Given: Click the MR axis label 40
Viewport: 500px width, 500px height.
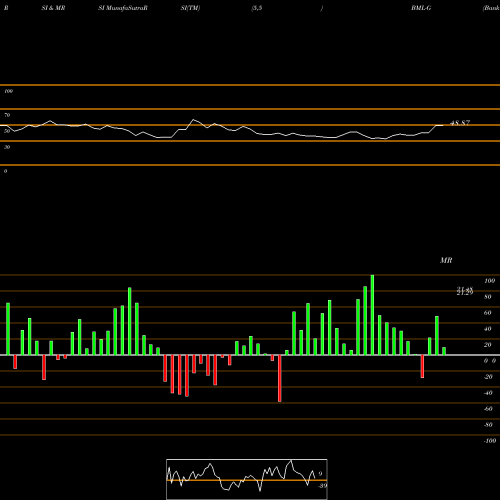Looking at the screenshot, I should point(488,329).
